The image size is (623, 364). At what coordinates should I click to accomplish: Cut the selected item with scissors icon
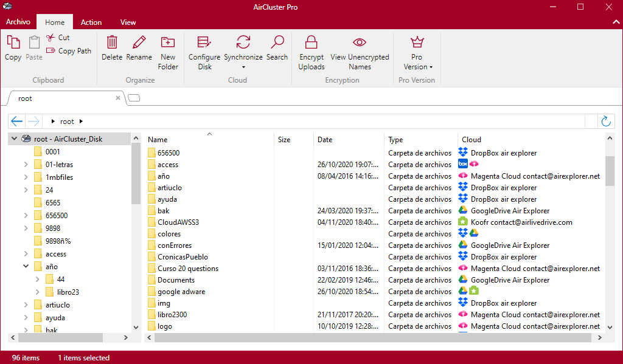[50, 38]
